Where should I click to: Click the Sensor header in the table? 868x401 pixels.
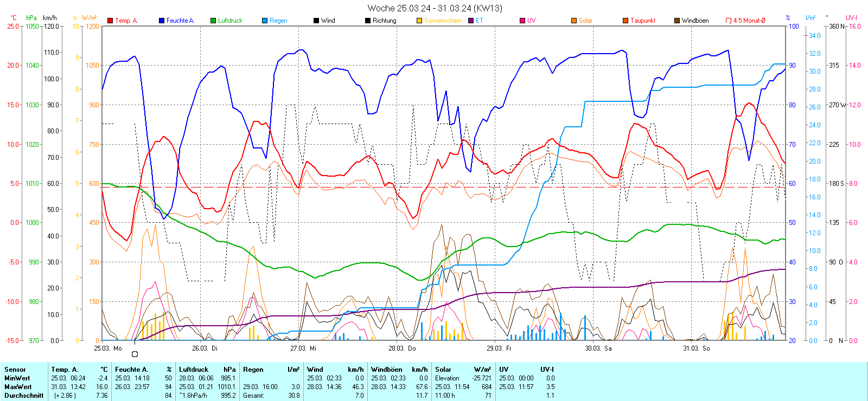pyautogui.click(x=15, y=370)
